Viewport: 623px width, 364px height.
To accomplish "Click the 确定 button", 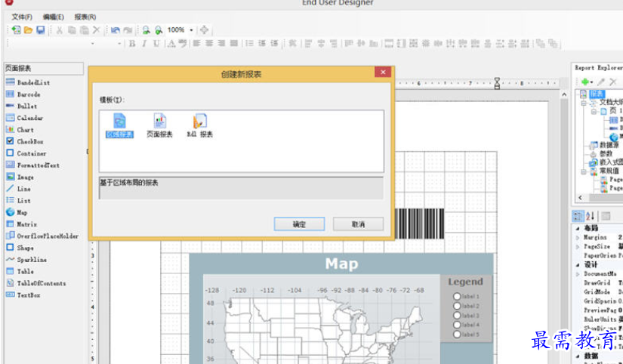I will click(x=299, y=224).
